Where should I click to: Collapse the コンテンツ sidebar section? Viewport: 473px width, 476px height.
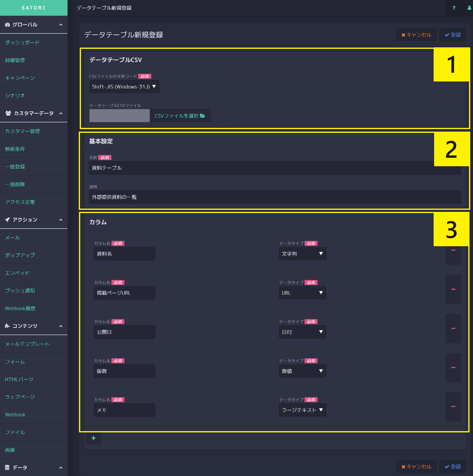click(61, 326)
